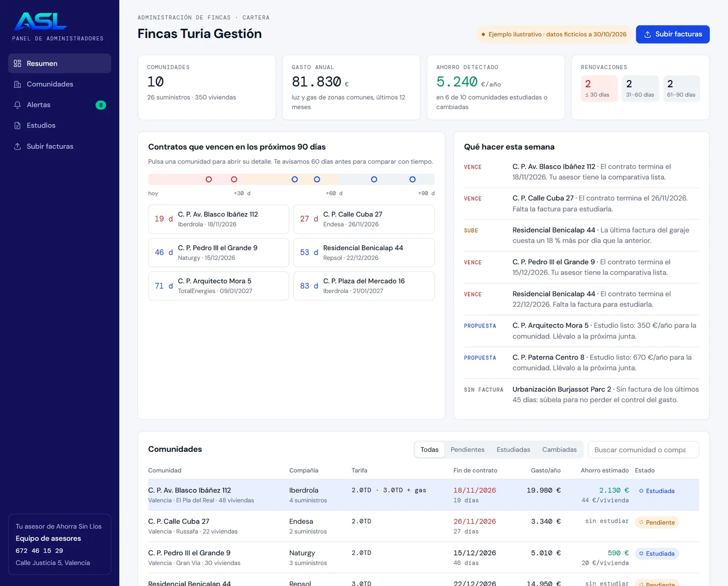Select the ≤ 30 días renewals tile
This screenshot has height=586, width=728.
click(x=599, y=89)
